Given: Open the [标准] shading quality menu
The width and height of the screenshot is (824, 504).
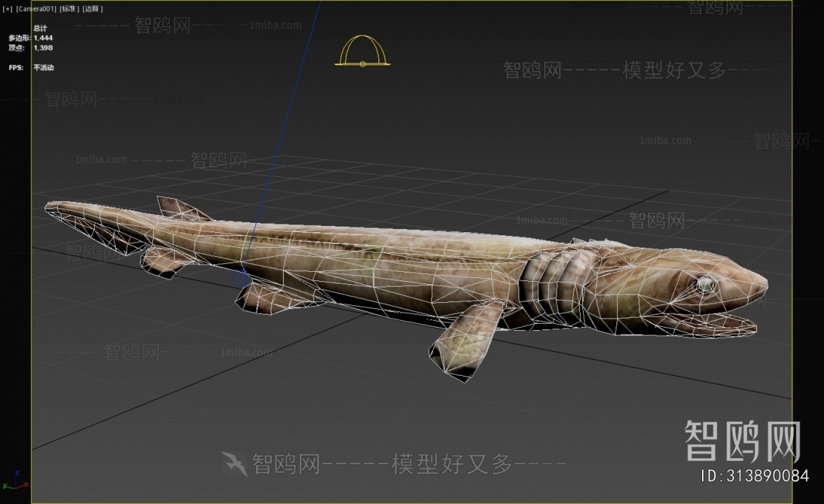Looking at the screenshot, I should [x=69, y=9].
